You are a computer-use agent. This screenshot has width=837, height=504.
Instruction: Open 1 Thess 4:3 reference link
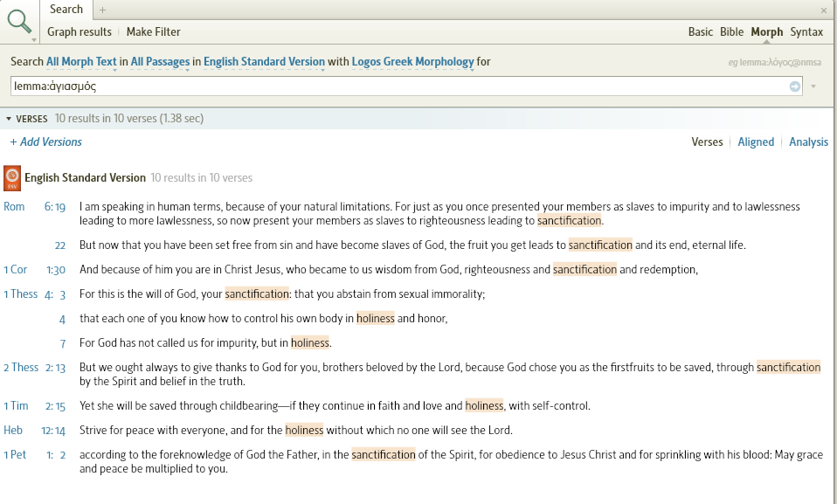[x=35, y=294]
